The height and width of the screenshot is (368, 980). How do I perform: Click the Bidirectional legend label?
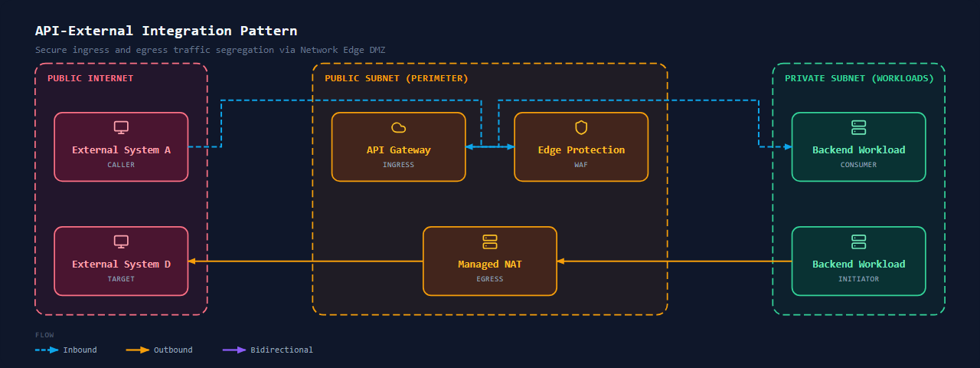282,350
